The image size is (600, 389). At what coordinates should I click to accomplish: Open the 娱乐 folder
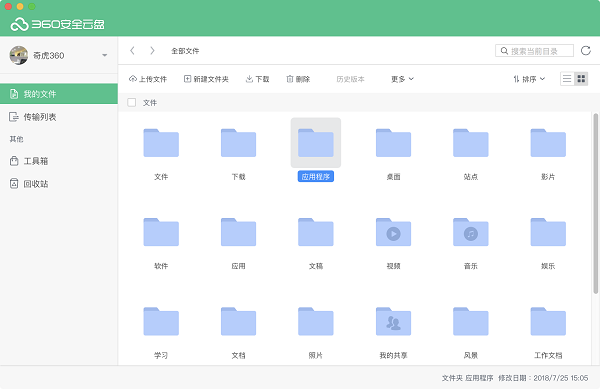(548, 232)
